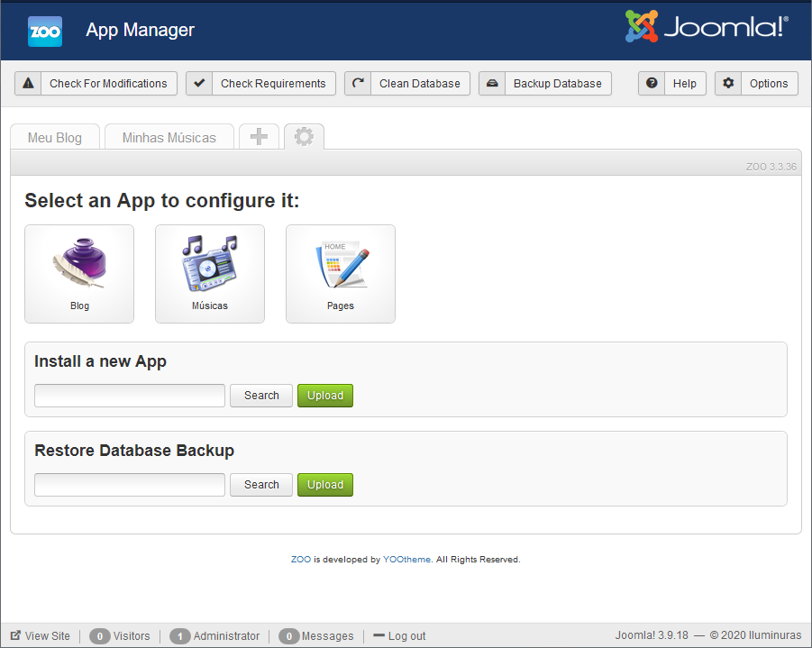Open Options settings
Screen dimensions: 812x648
click(x=756, y=84)
